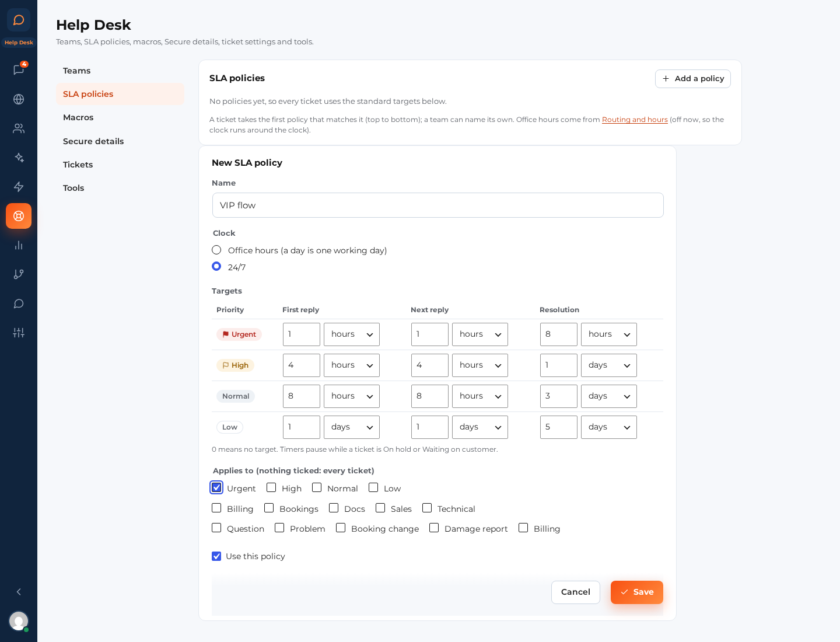Select Office hours clock radio option
This screenshot has height=642, width=840.
click(216, 250)
